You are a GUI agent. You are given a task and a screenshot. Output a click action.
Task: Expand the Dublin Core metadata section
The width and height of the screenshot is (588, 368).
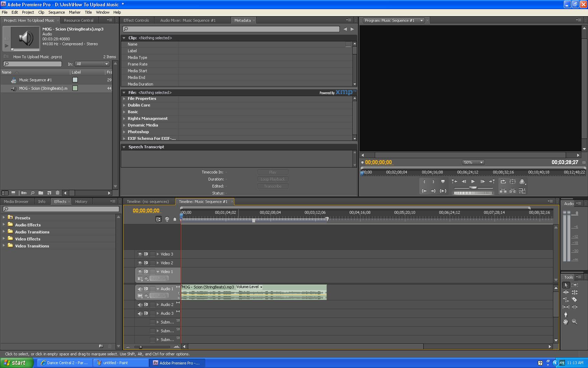point(124,105)
